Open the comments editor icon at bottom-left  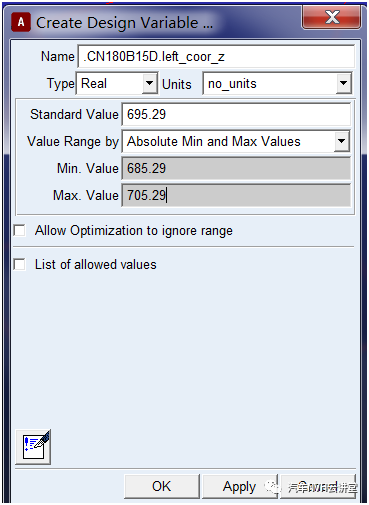point(33,447)
